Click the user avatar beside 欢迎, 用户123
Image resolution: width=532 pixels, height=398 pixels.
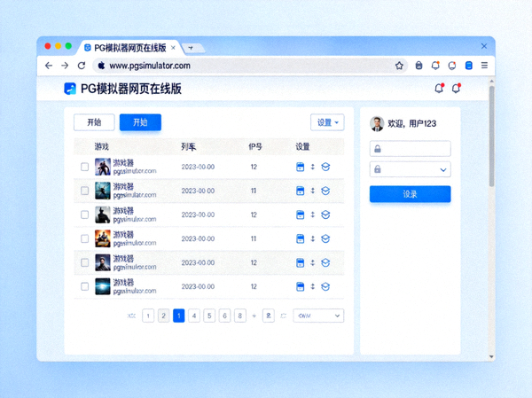point(377,123)
